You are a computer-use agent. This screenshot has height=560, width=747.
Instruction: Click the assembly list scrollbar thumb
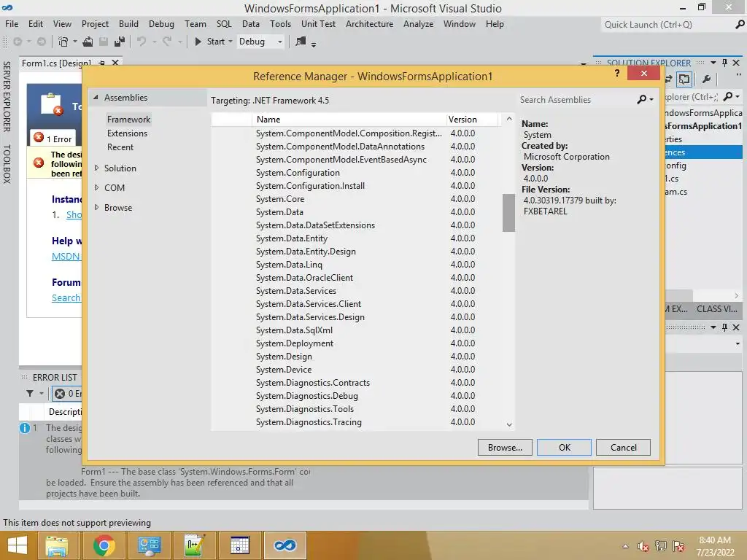tap(508, 212)
